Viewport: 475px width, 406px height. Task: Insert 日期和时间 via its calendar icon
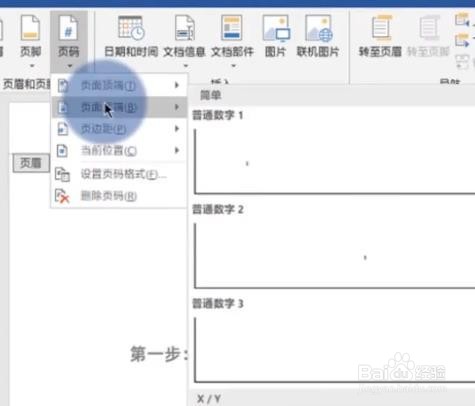131,27
